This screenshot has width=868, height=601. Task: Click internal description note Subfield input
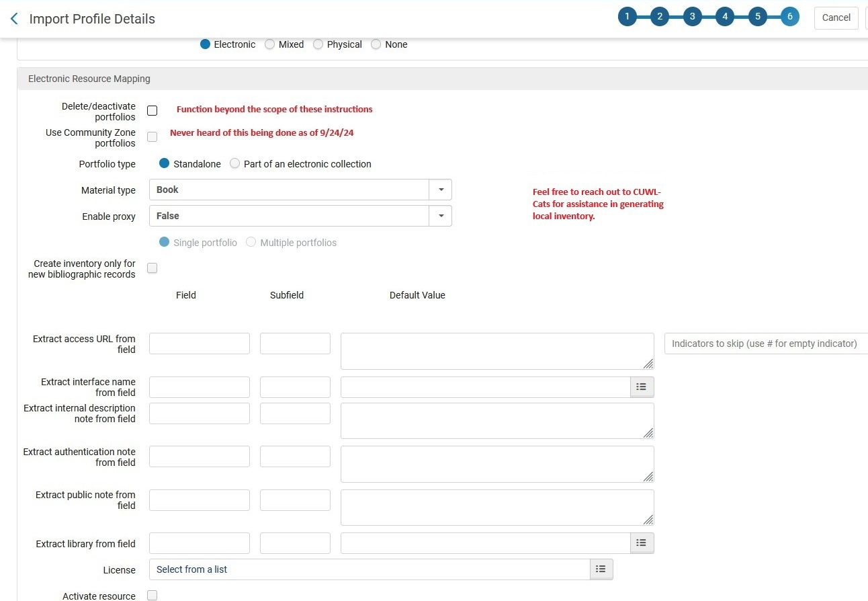point(295,413)
